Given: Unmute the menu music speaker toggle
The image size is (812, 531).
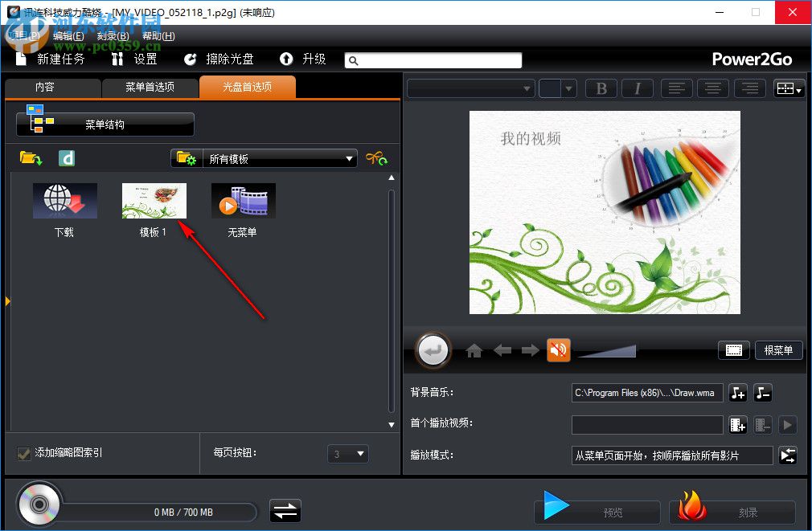Looking at the screenshot, I should (559, 350).
